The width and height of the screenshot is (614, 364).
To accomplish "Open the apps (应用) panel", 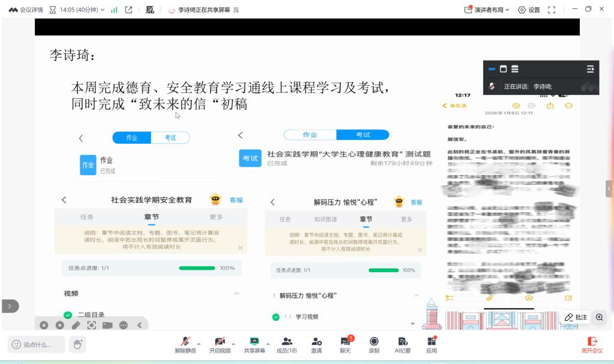I will pyautogui.click(x=431, y=344).
